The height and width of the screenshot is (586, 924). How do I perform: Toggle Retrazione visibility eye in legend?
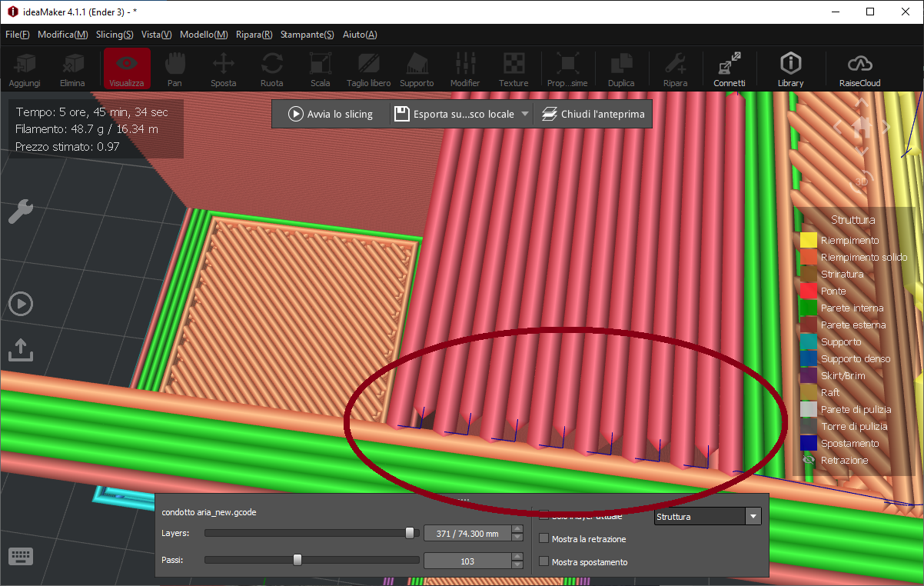click(x=808, y=460)
